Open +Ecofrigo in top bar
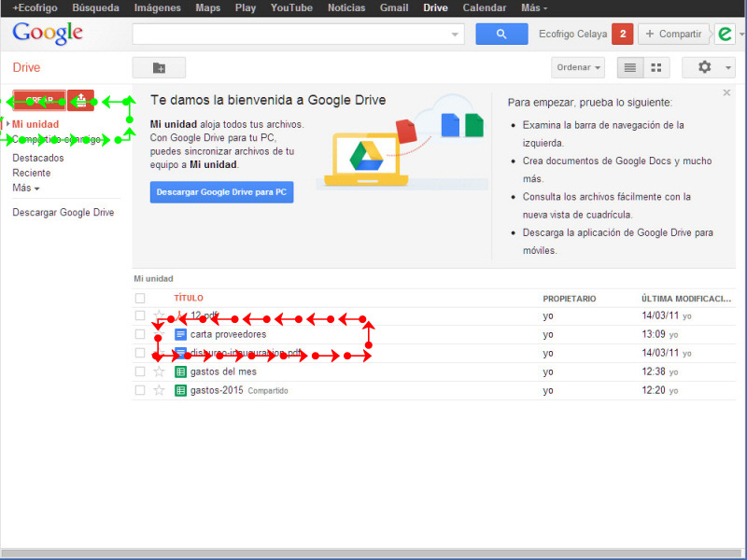Screen dimensions: 747x560 (35, 7)
